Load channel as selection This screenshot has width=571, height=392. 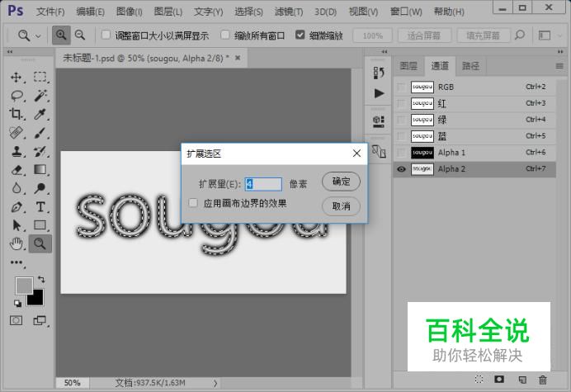479,380
